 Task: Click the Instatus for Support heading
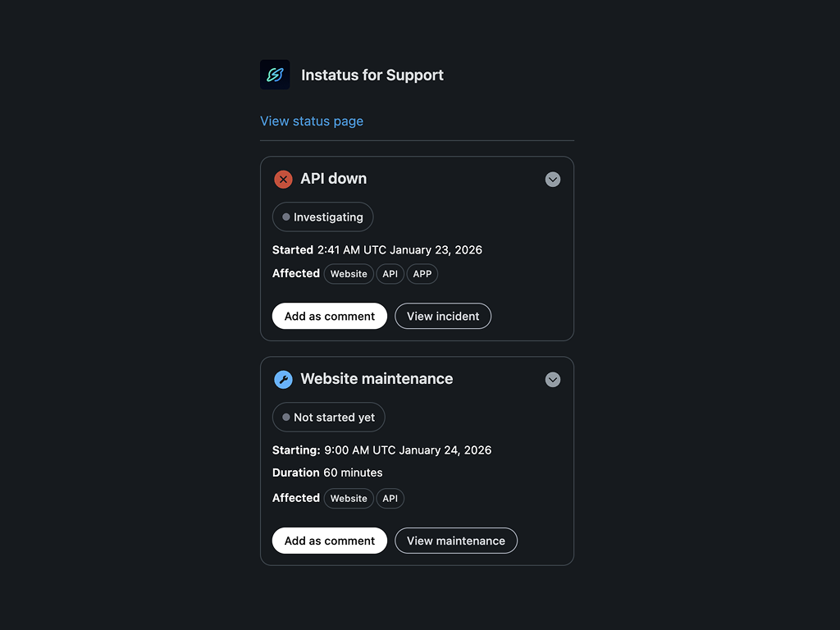pyautogui.click(x=372, y=75)
